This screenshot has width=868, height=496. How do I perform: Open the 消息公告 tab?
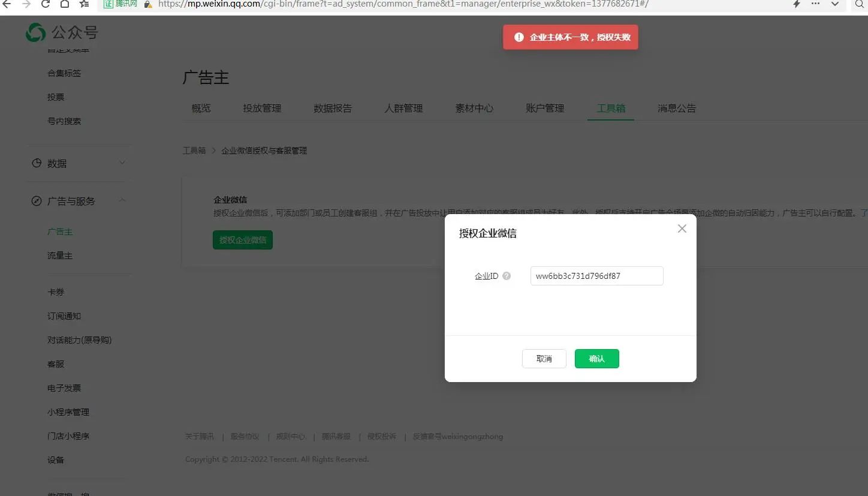677,109
